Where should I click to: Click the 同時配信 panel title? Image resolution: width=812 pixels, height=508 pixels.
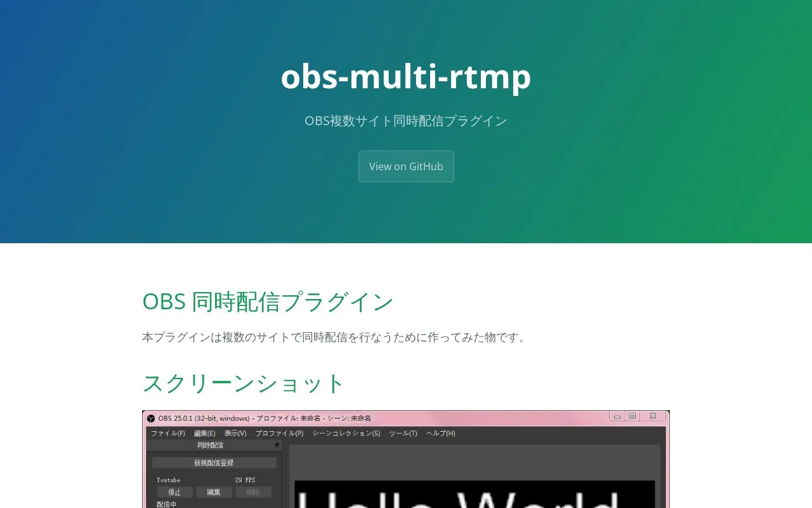(210, 445)
